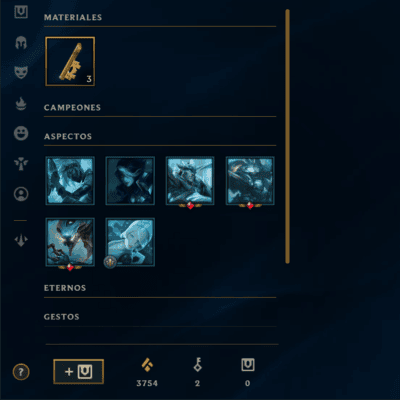Viewport: 400px width, 400px height.
Task: Select the spider creature skin shard
Action: tap(70, 242)
